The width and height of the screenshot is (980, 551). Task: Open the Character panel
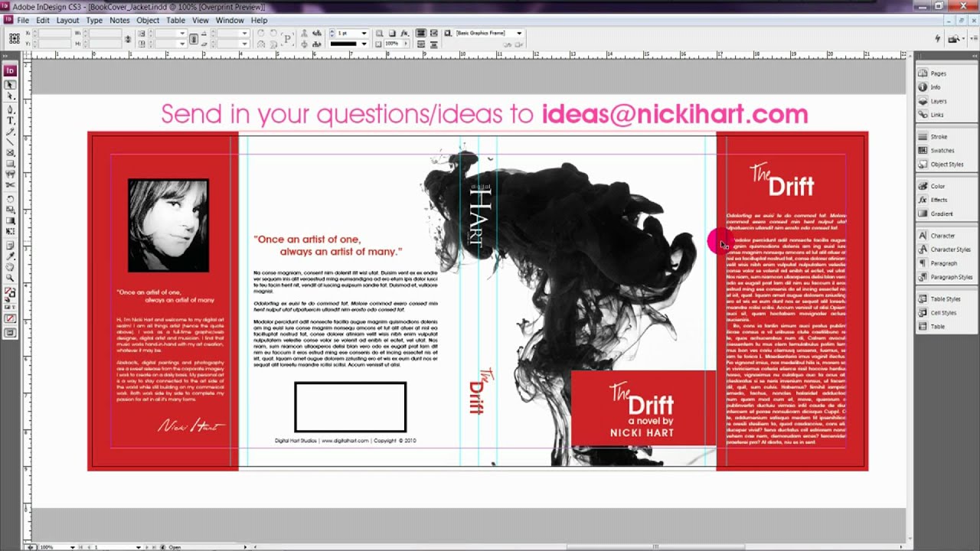click(x=942, y=236)
